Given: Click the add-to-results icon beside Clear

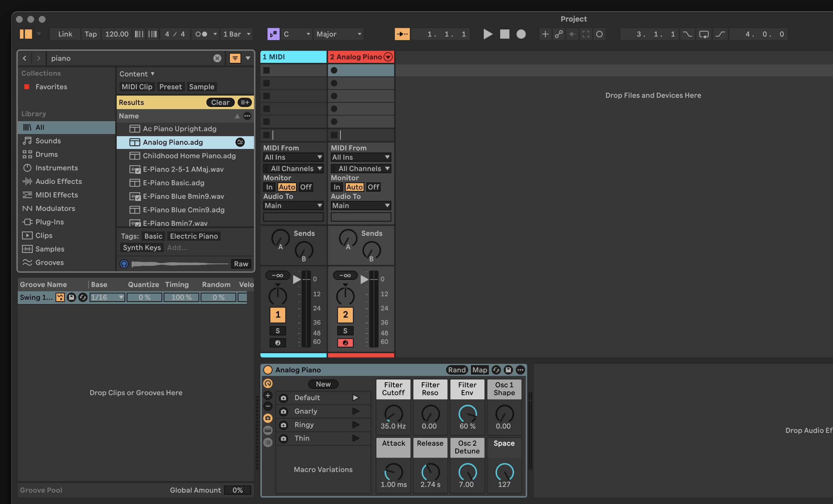Looking at the screenshot, I should click(x=245, y=102).
